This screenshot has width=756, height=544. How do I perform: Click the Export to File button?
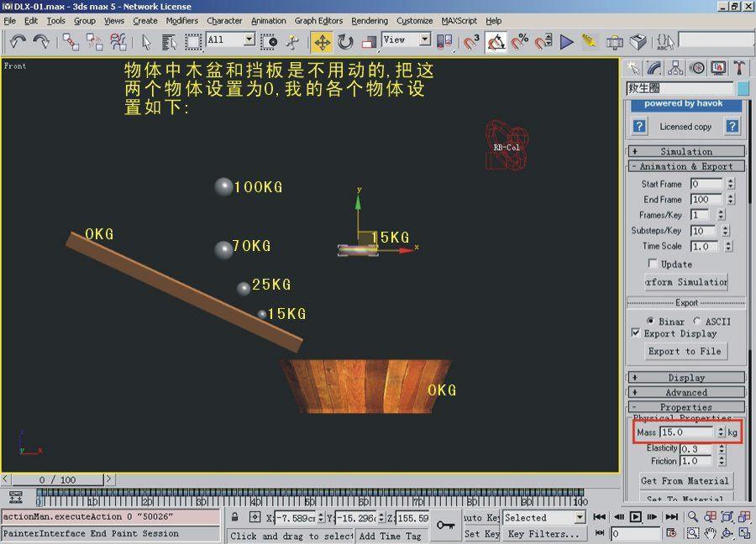coord(685,351)
